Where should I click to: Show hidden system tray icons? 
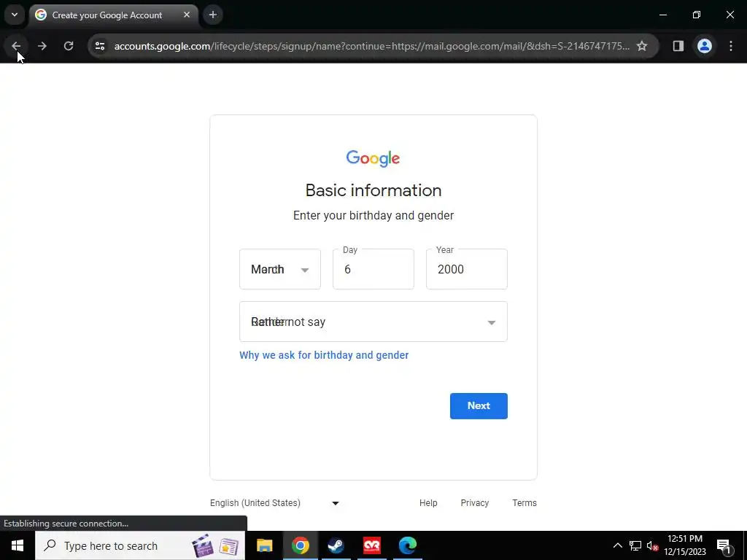[x=617, y=545]
